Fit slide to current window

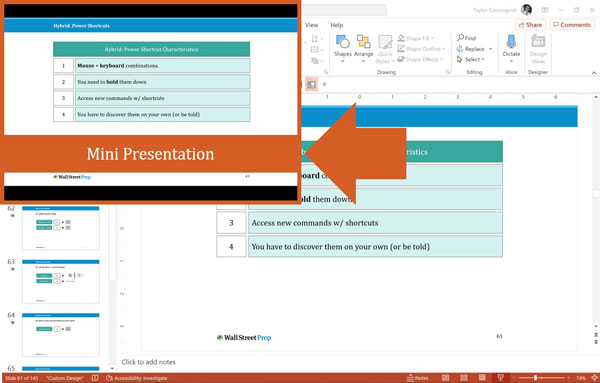pyautogui.click(x=594, y=378)
